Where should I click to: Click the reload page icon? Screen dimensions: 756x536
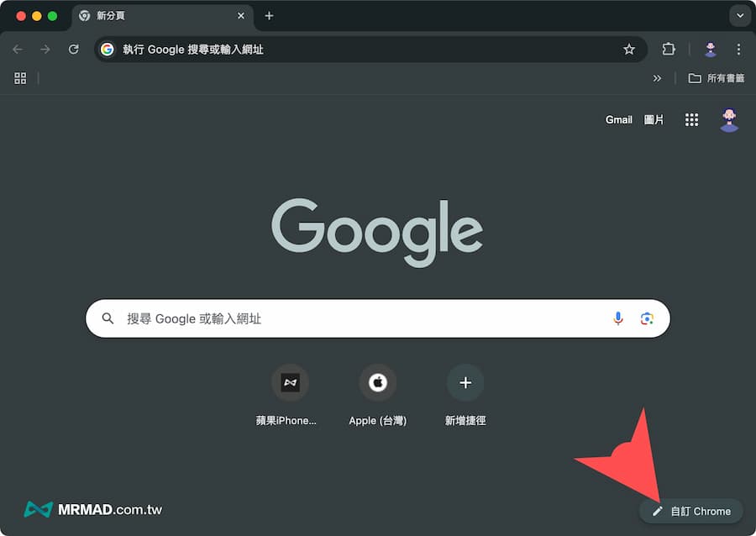coord(74,50)
